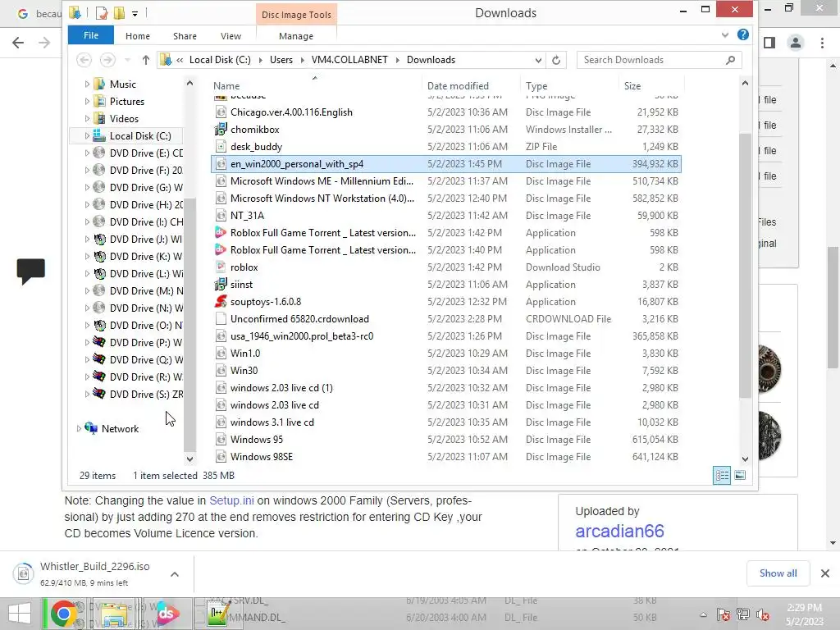Select the souptoys-1.6.0.8 application icon
Screen dimensions: 840x630
pos(221,302)
